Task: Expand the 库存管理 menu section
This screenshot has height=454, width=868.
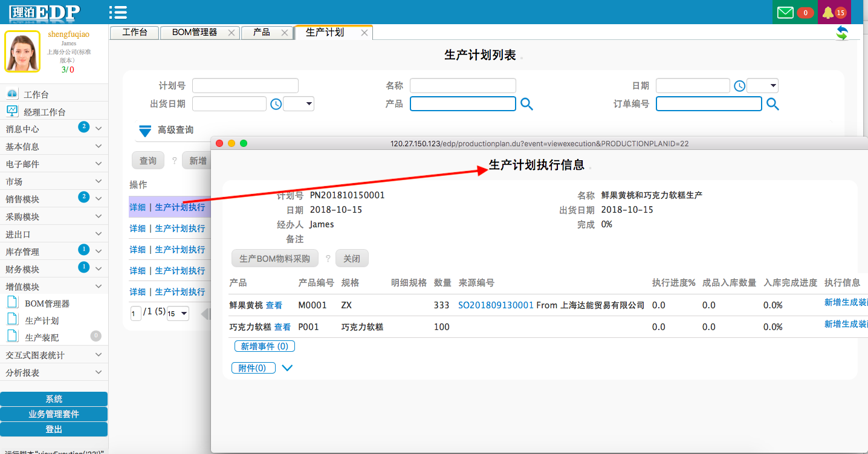Action: point(99,251)
